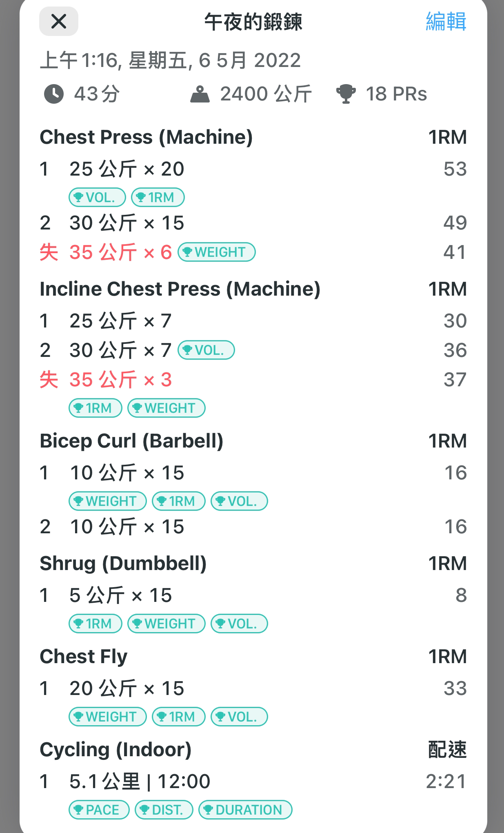This screenshot has height=833, width=504.
Task: Open Chest Fly exercise heading
Action: pyautogui.click(x=84, y=656)
